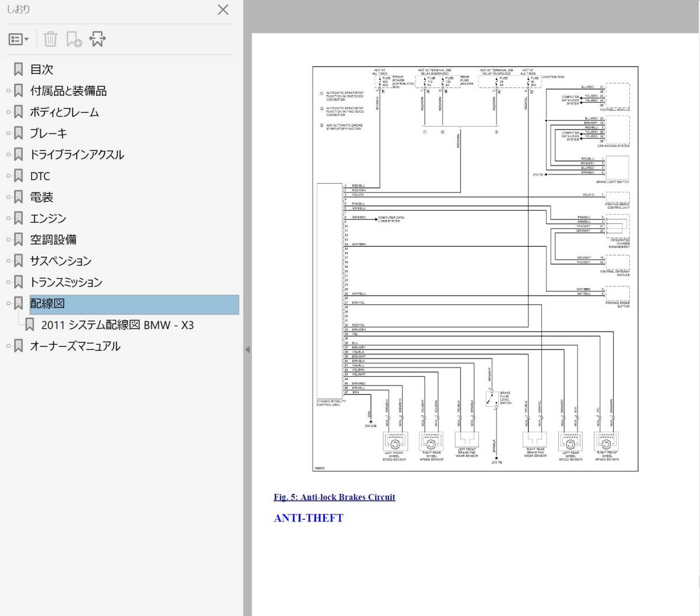The image size is (700, 616).
Task: Expand the オーナーズマニュアル bookmark
Action: 8,346
